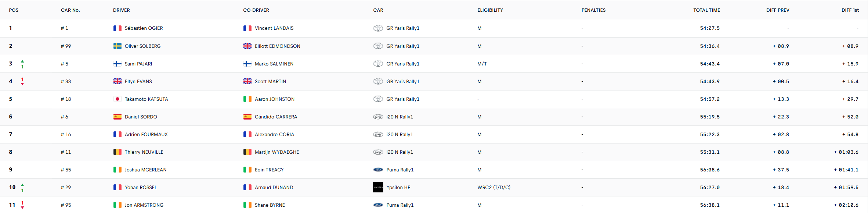Click the Spanish flag next to Cándido Carrera
The width and height of the screenshot is (868, 213).
[247, 117]
